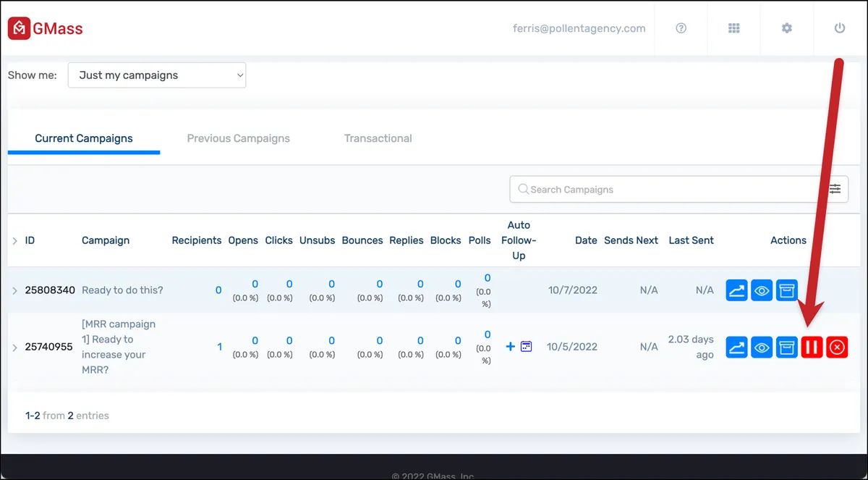
Task: Click date 10/5/2022
Action: point(572,347)
